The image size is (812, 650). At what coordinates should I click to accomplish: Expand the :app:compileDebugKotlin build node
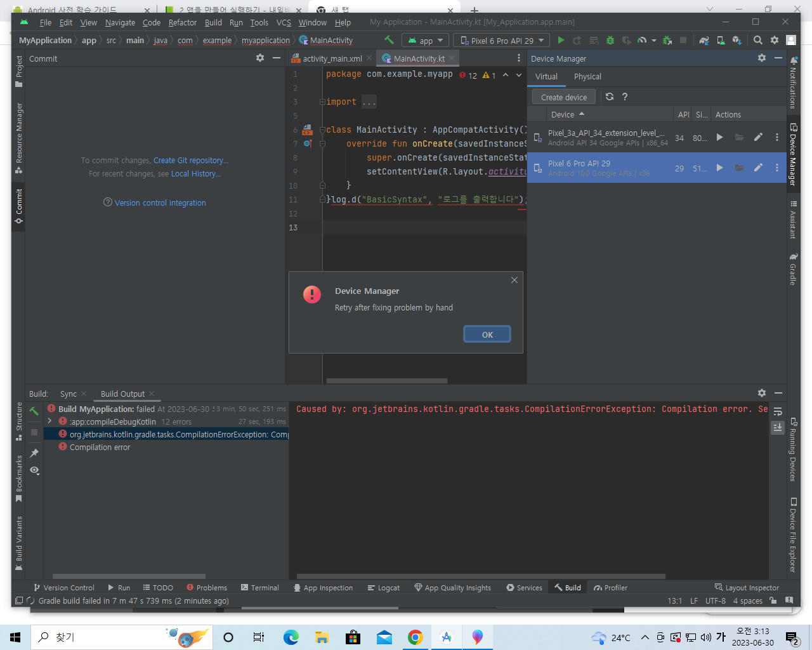pos(49,421)
